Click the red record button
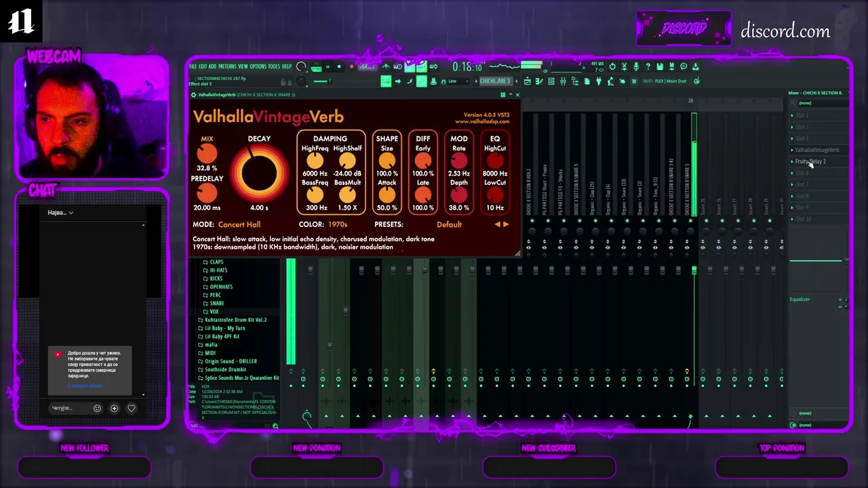The height and width of the screenshot is (488, 868). [351, 66]
